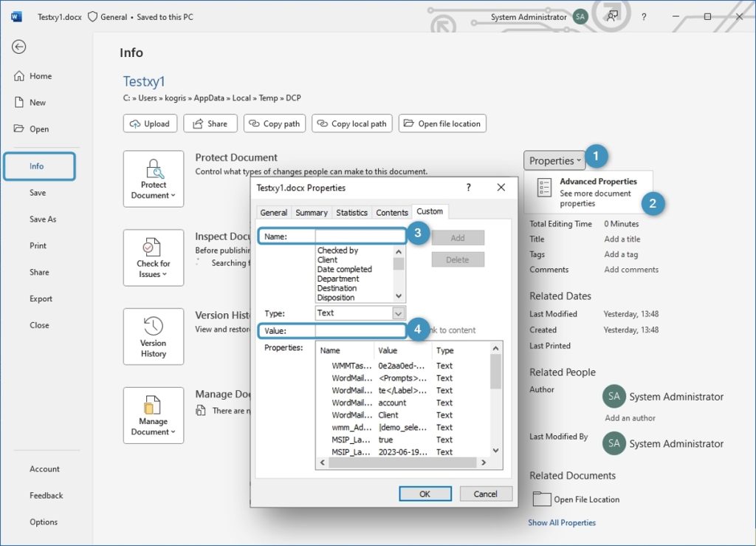Switch to the Statistics tab

click(351, 213)
